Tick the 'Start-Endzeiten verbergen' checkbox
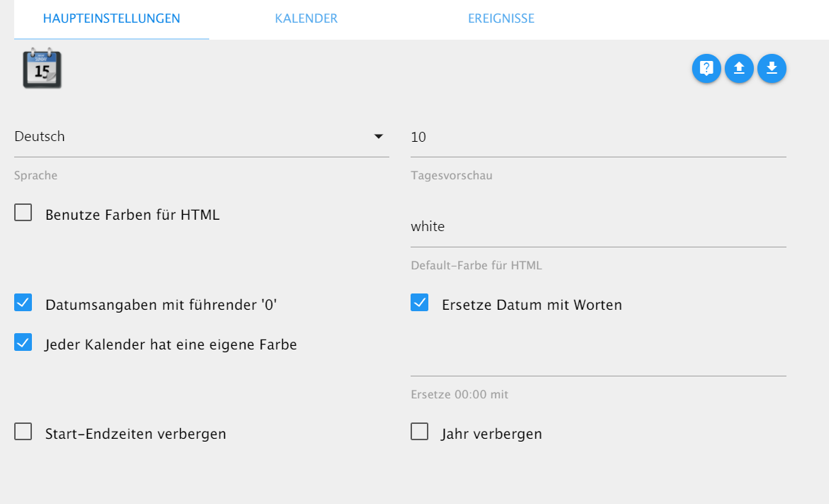 tap(23, 432)
